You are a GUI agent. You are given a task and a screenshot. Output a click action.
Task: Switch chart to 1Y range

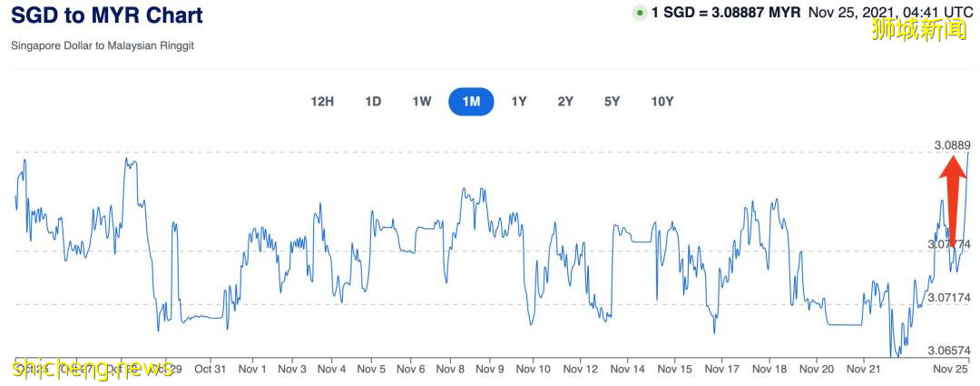[x=519, y=102]
